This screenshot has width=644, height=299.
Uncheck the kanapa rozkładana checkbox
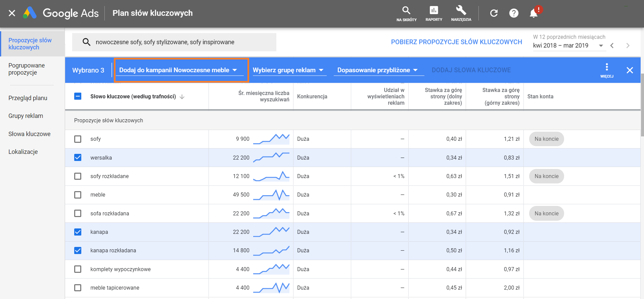pos(78,251)
